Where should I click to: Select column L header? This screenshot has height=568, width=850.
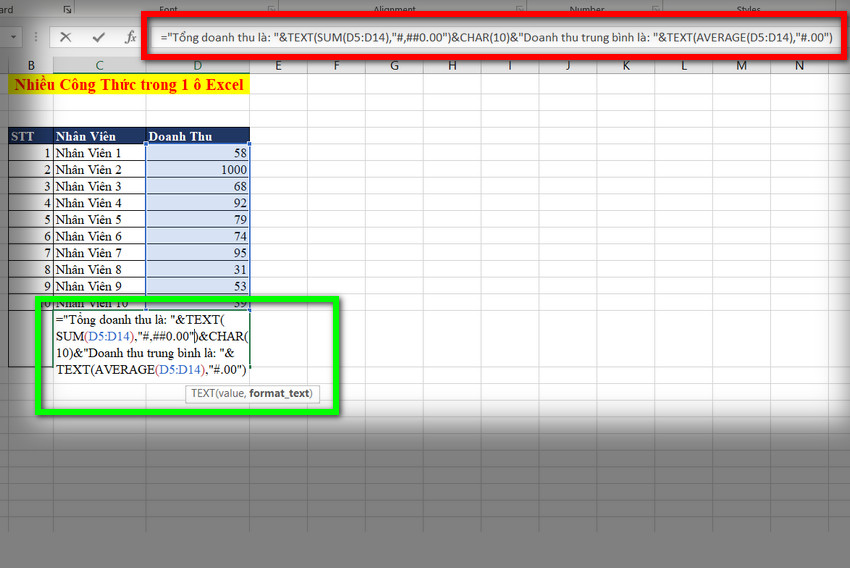click(x=684, y=66)
